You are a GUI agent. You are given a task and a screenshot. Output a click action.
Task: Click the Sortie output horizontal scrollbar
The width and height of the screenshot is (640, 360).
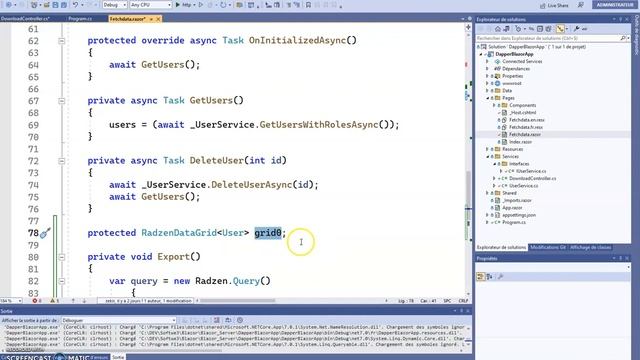114,350
